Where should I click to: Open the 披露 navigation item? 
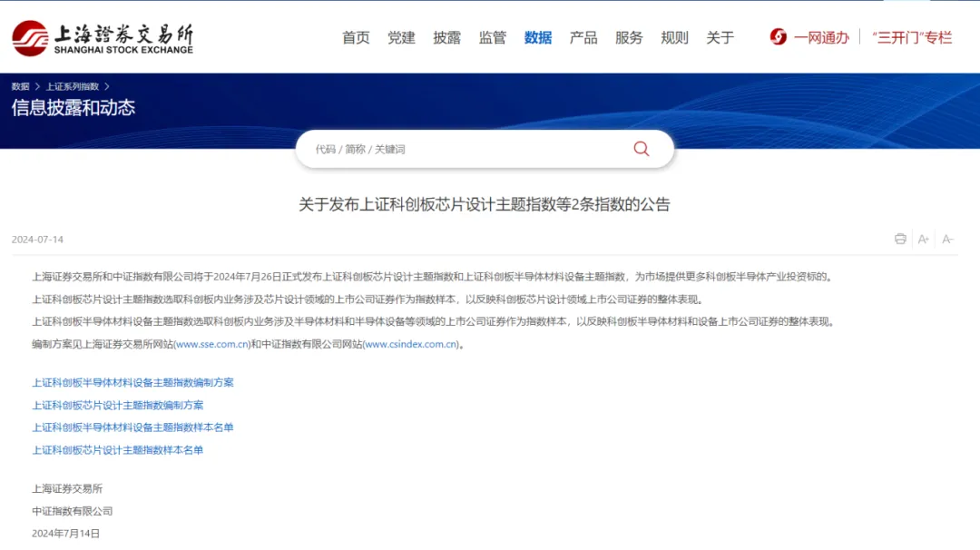(x=446, y=37)
